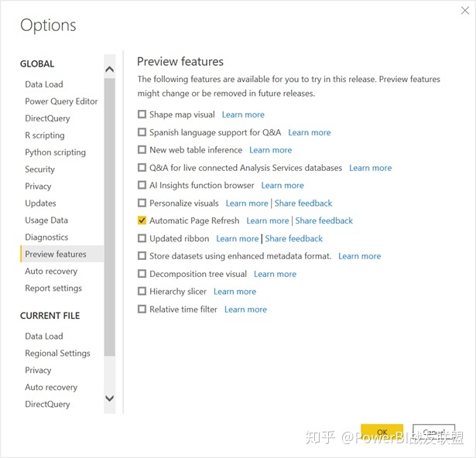Select Auto recovery under GLOBAL
Viewport: 476px width, 458px height.
pos(51,272)
